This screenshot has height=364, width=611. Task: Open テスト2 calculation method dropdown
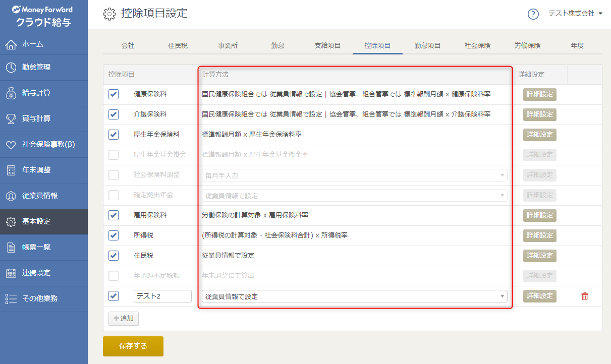355,296
